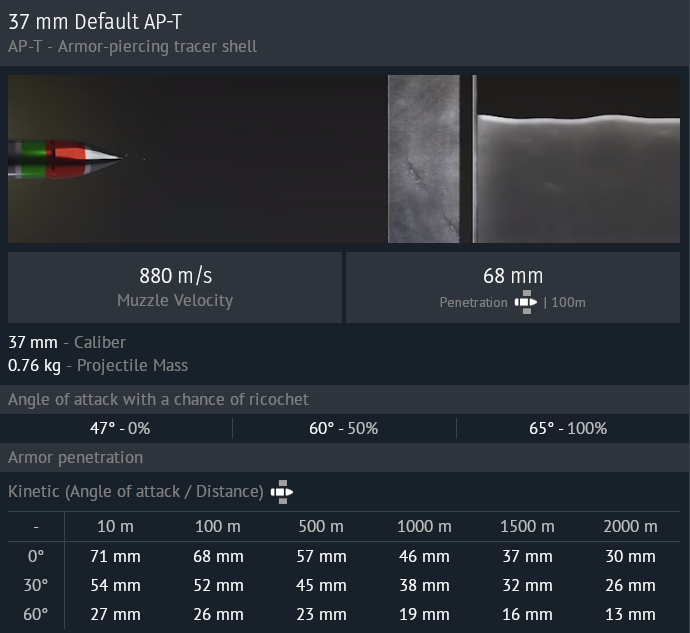Image resolution: width=690 pixels, height=633 pixels.
Task: Collapse the Armor penetration section header
Action: [75, 457]
